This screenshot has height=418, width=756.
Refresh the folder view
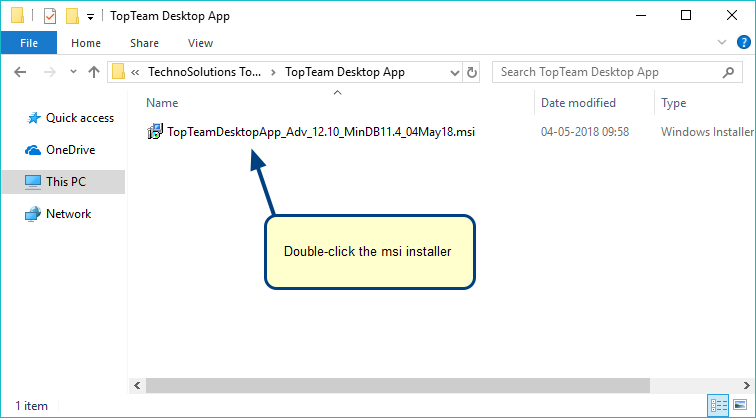[472, 72]
